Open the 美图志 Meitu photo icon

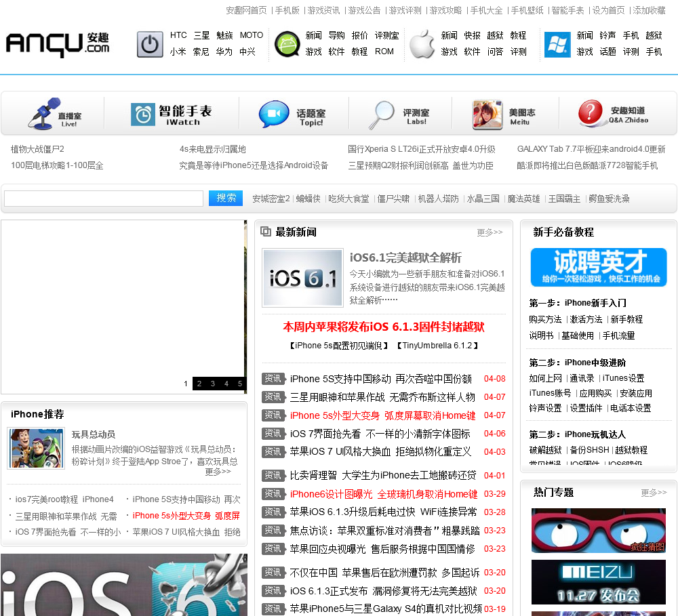click(x=487, y=115)
